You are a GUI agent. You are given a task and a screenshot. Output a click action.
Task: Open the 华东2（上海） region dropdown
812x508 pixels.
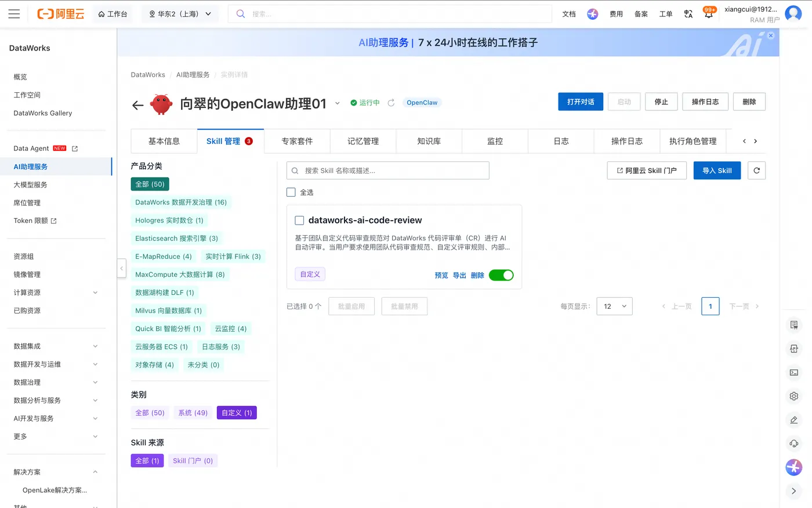(180, 14)
